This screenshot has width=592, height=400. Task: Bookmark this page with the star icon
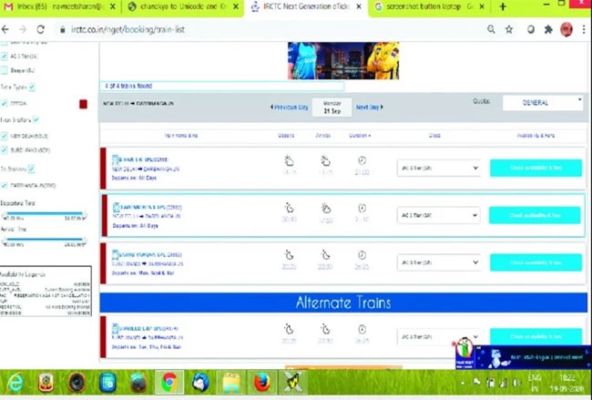[x=509, y=29]
